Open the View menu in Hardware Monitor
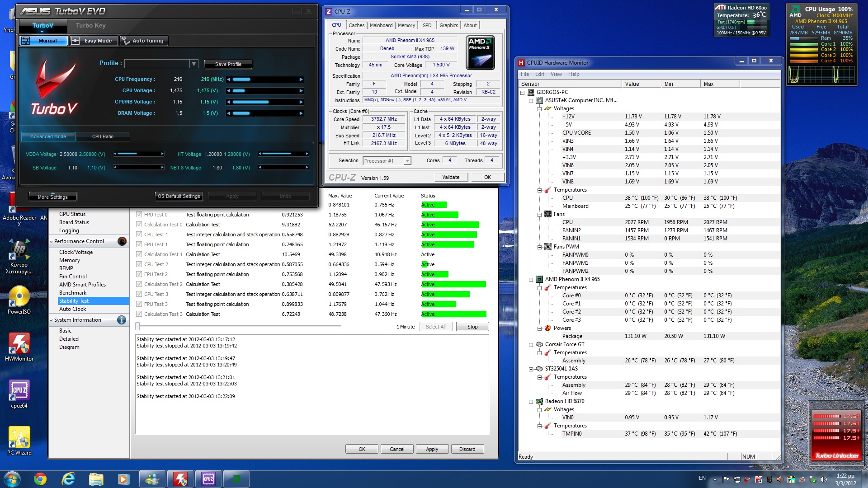 (556, 74)
